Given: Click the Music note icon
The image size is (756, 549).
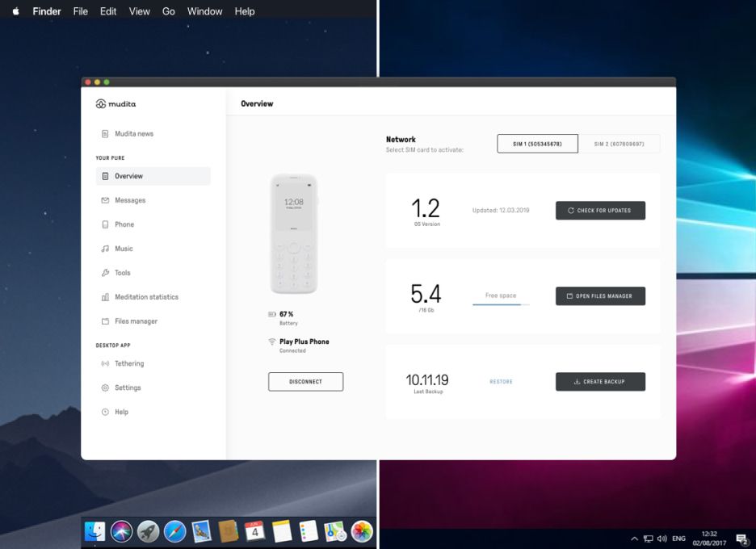Looking at the screenshot, I should coord(105,249).
